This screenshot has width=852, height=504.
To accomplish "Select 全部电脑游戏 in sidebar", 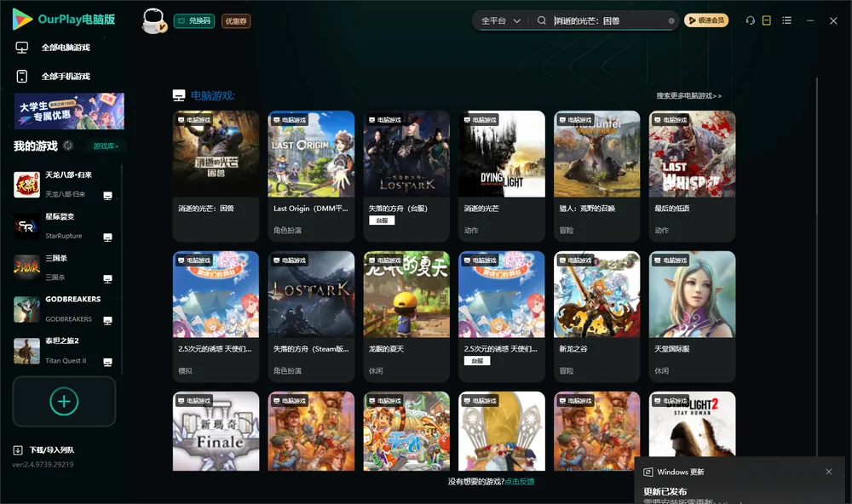I will click(x=66, y=48).
